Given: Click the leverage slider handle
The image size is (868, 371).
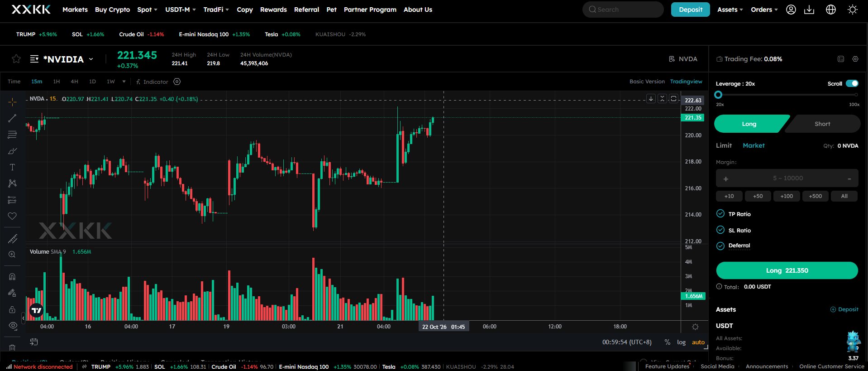Looking at the screenshot, I should click(x=718, y=95).
